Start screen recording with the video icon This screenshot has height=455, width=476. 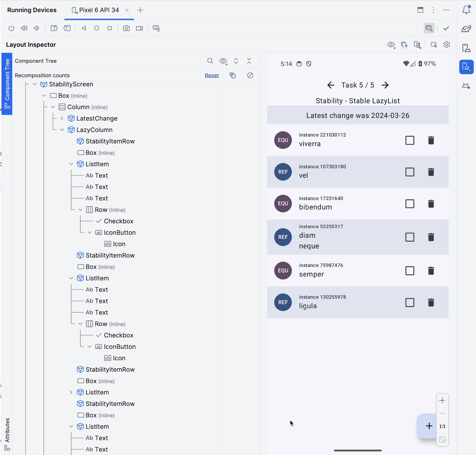point(139,28)
